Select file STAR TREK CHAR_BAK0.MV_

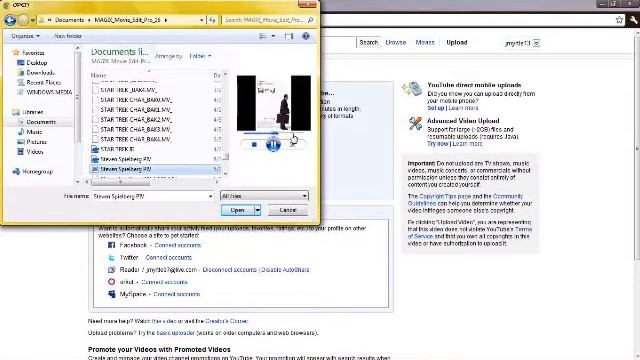coord(136,100)
